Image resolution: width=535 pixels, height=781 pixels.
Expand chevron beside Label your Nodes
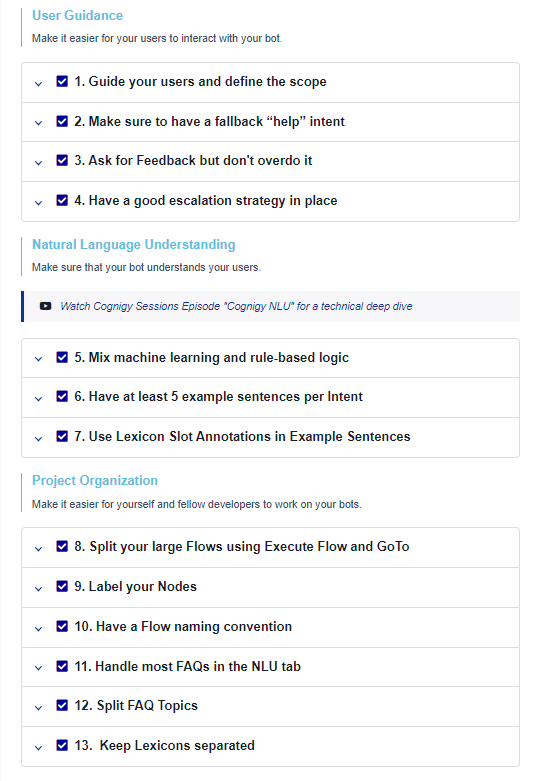tap(38, 589)
